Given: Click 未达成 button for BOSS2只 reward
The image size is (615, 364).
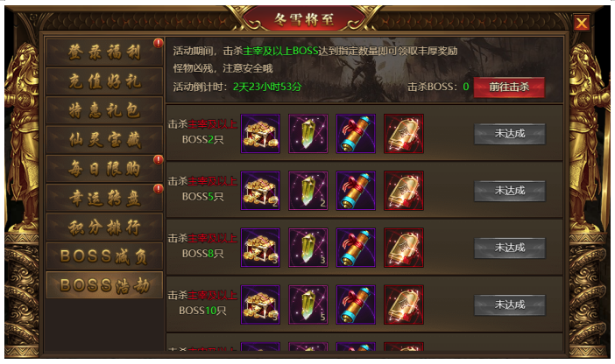Looking at the screenshot, I should [510, 134].
